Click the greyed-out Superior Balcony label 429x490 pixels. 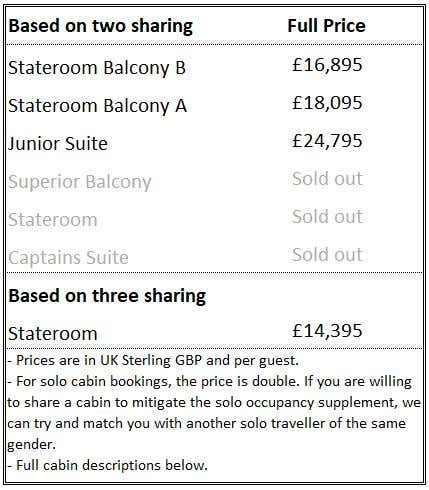click(80, 182)
